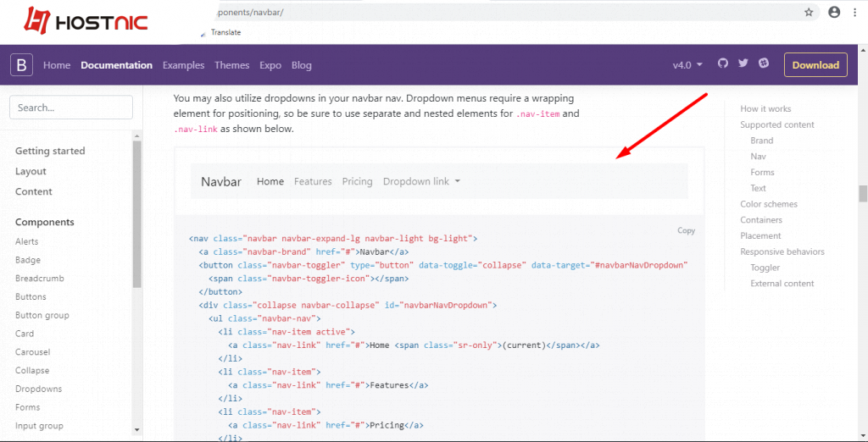Open the Dropdown link in example navbar
The image size is (868, 442).
[x=421, y=181]
